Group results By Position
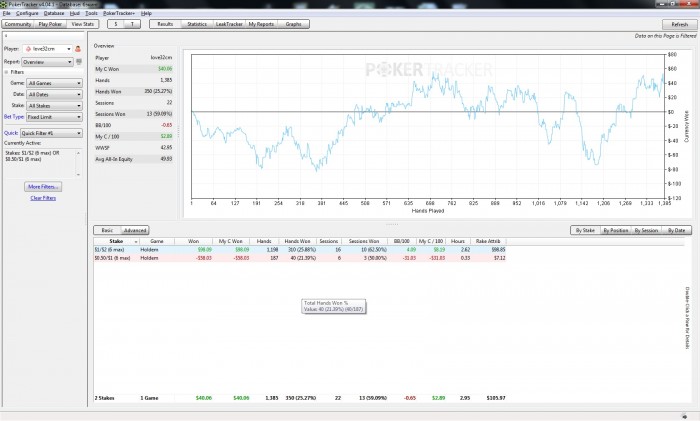 coord(616,230)
